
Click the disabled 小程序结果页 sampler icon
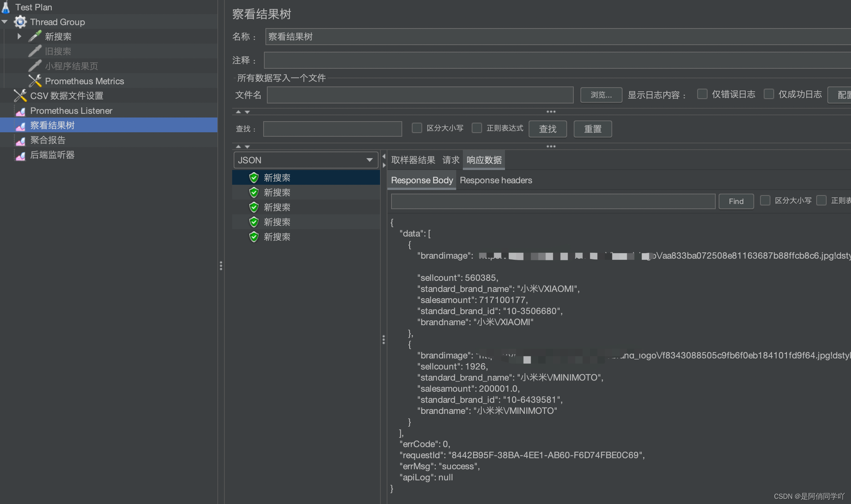pos(35,66)
